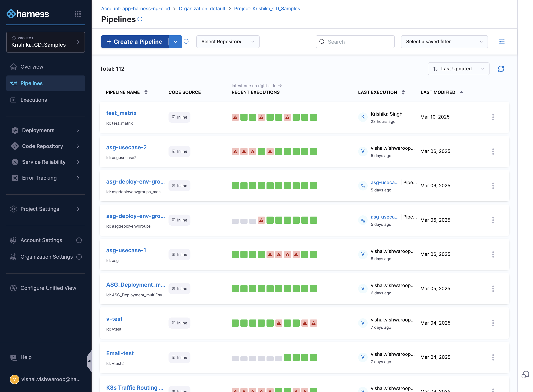This screenshot has width=533, height=392.
Task: Click the first failed execution of test_matrix
Action: click(x=235, y=117)
